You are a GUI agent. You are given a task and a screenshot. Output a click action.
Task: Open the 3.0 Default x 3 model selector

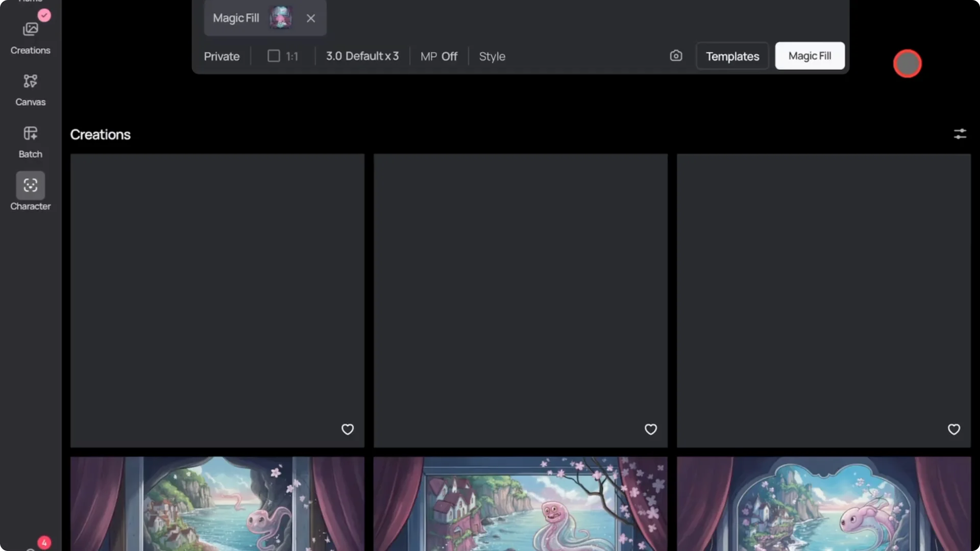(362, 56)
